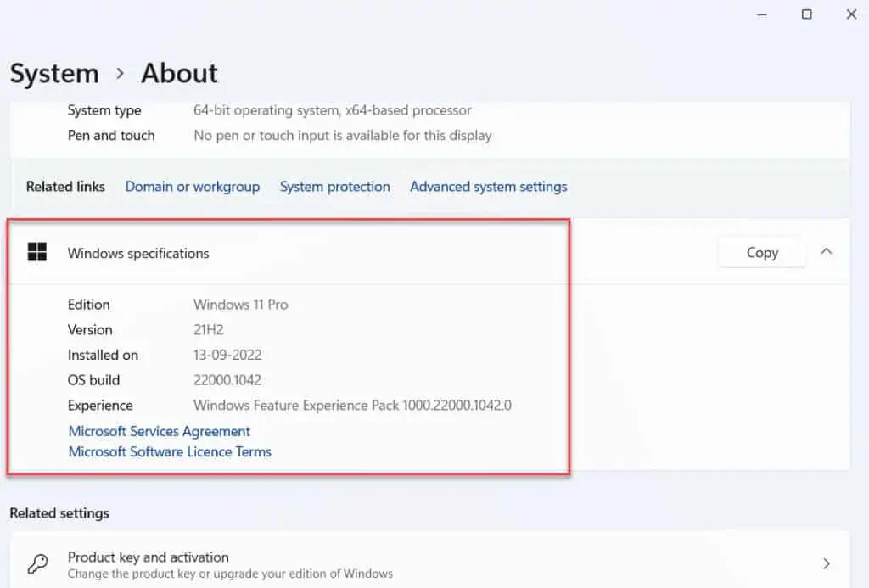Open Product key and activation chevron arrow
This screenshot has width=869, height=588.
827,563
